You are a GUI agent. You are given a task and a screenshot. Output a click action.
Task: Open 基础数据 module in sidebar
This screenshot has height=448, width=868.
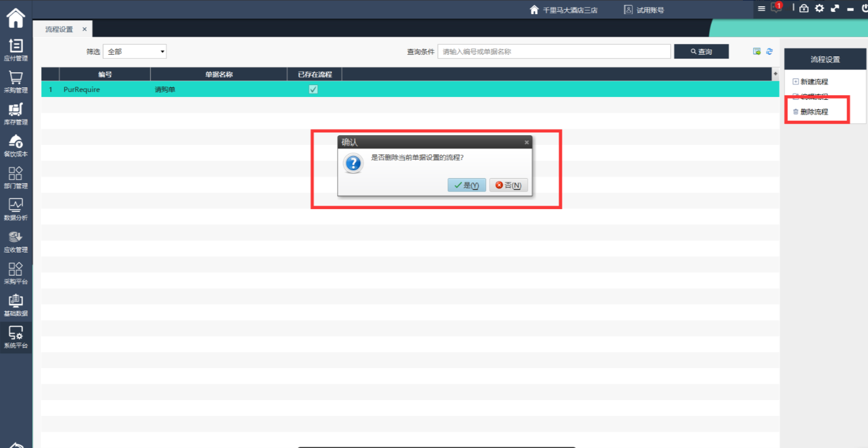point(16,305)
